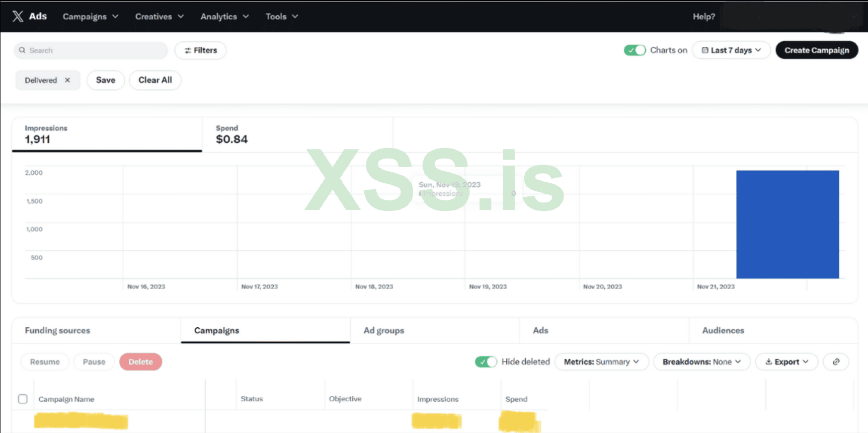Viewport: 868px width, 433px height.
Task: Click Clear All filters
Action: coord(155,80)
